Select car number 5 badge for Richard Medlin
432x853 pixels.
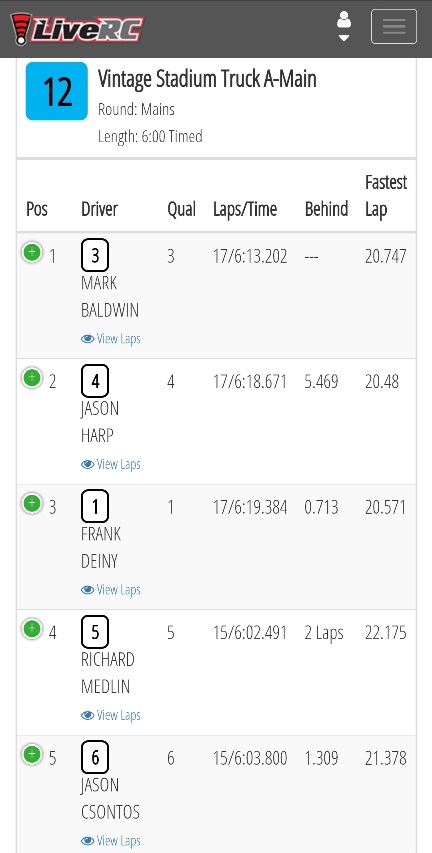click(95, 632)
